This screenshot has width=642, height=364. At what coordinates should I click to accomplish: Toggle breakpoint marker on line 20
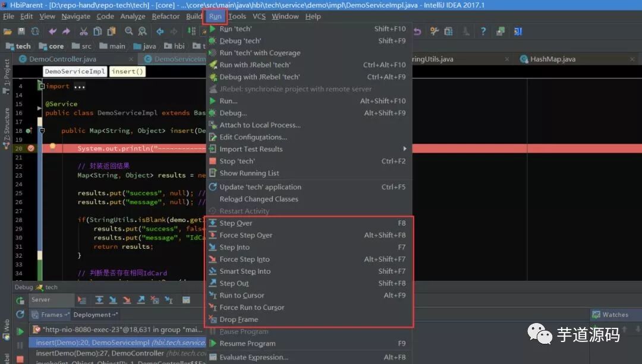pos(31,148)
